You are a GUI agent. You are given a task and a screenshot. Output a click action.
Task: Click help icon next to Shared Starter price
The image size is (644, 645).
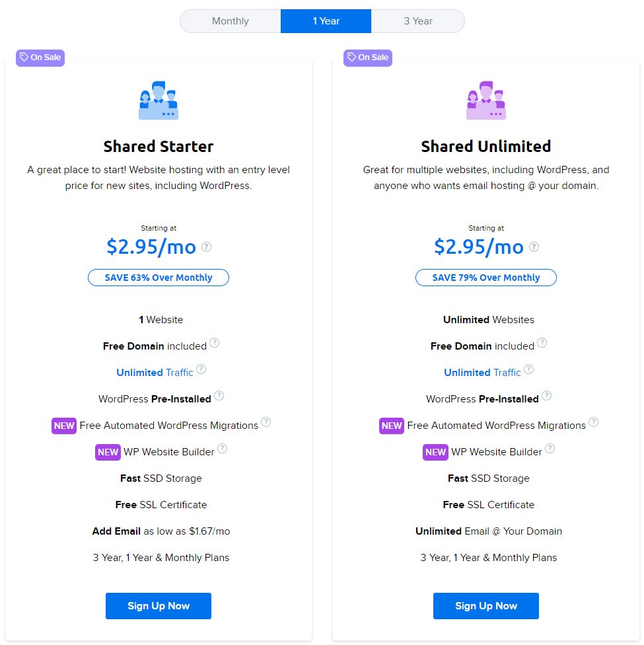coord(207,247)
